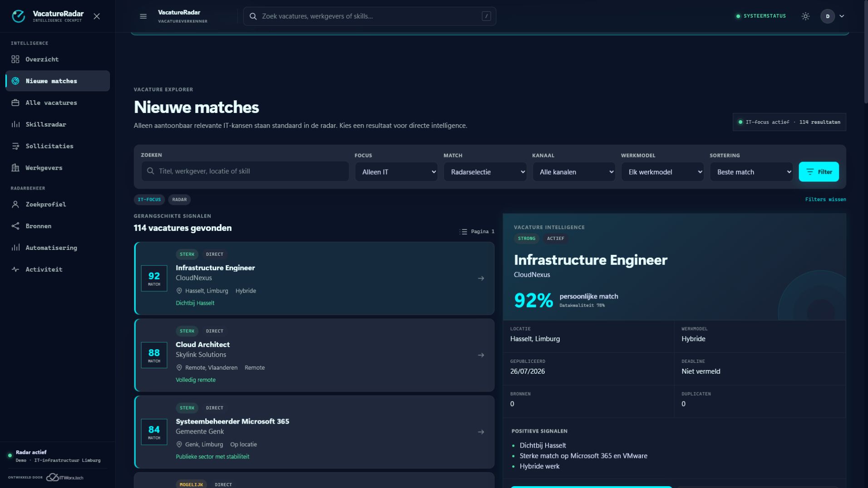Click IT-focus actief 114 resultaten badge
Screen dimensions: 868x488
tap(789, 122)
